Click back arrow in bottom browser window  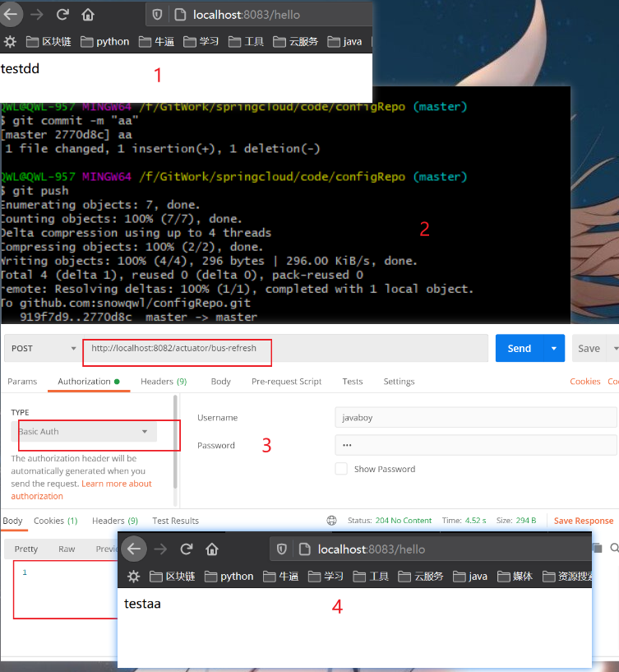[134, 549]
